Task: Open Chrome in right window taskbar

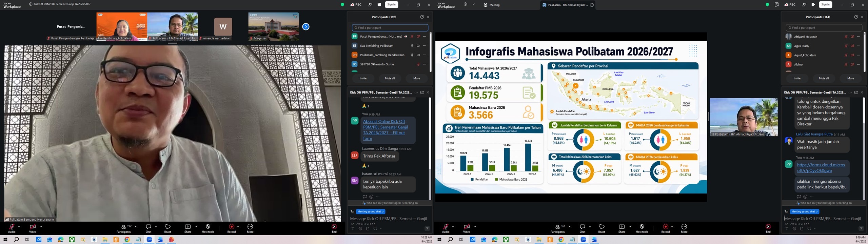Action: tap(561, 240)
